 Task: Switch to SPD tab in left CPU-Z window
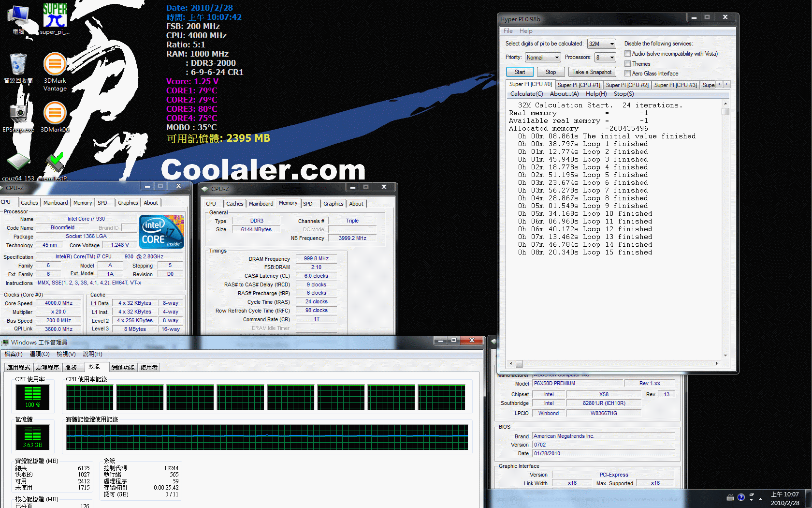coord(102,203)
